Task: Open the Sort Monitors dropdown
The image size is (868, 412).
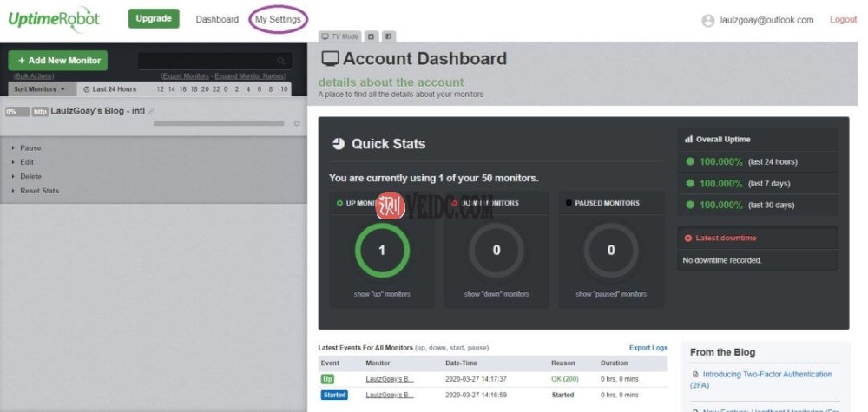Action: pos(40,89)
